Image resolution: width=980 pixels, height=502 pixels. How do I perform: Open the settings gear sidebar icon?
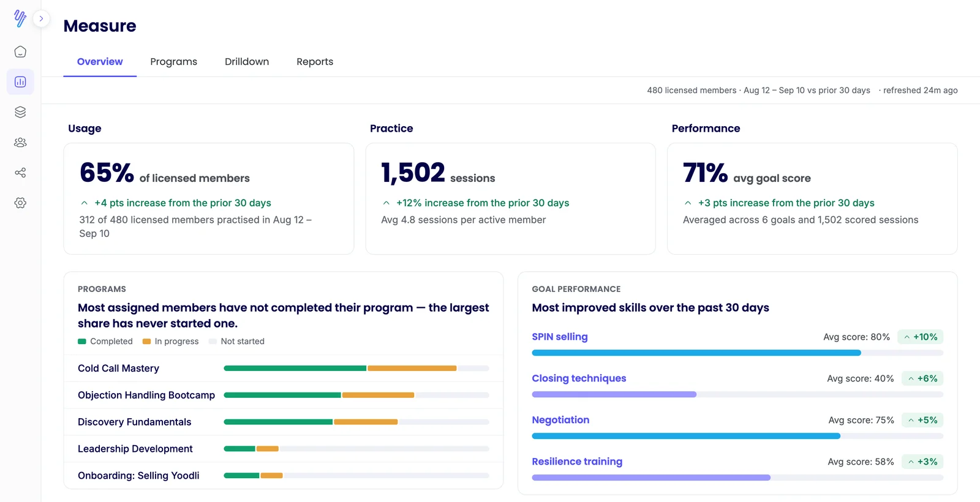20,203
